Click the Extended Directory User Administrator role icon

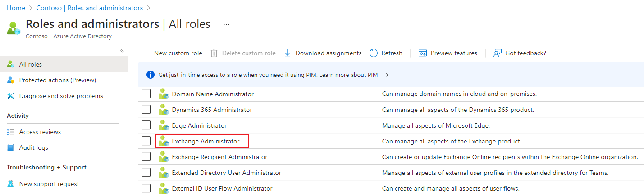[164, 173]
